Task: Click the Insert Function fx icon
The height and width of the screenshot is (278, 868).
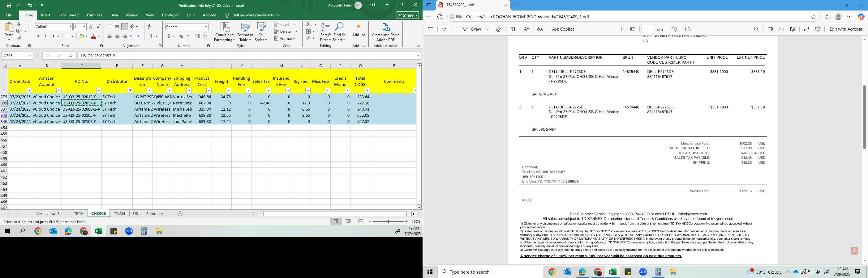Action: point(71,56)
